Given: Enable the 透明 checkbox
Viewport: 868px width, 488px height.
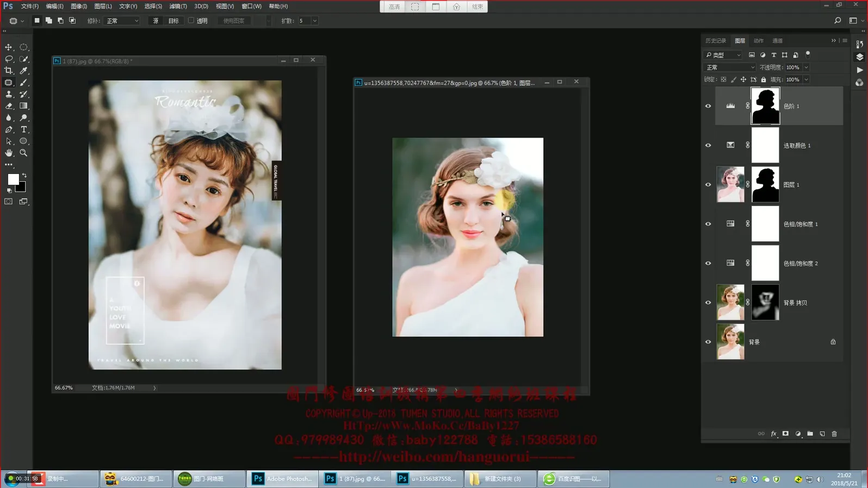Looking at the screenshot, I should coord(191,21).
